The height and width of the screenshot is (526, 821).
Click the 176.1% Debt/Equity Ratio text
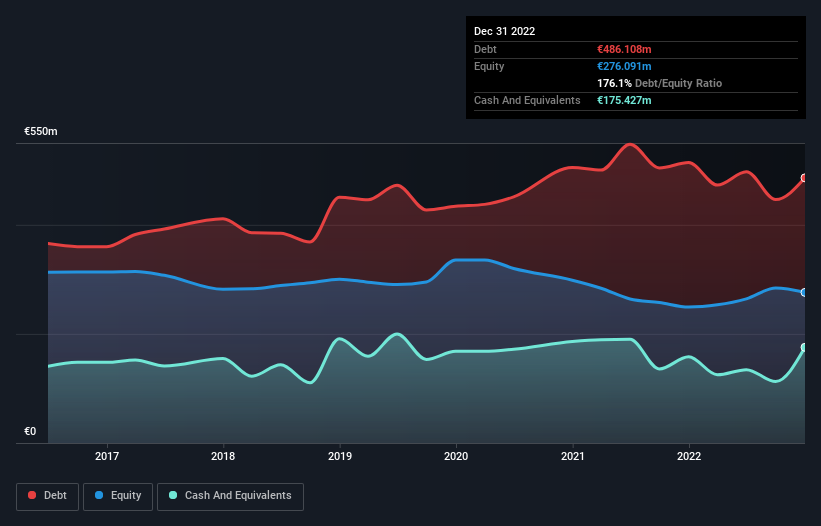[660, 83]
